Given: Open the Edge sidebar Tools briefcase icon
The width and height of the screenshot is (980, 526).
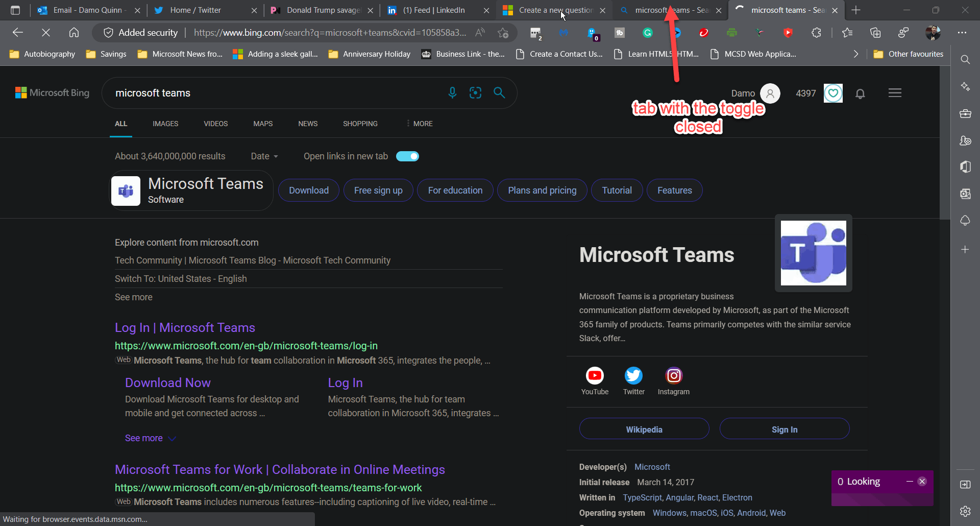Looking at the screenshot, I should pos(965,113).
